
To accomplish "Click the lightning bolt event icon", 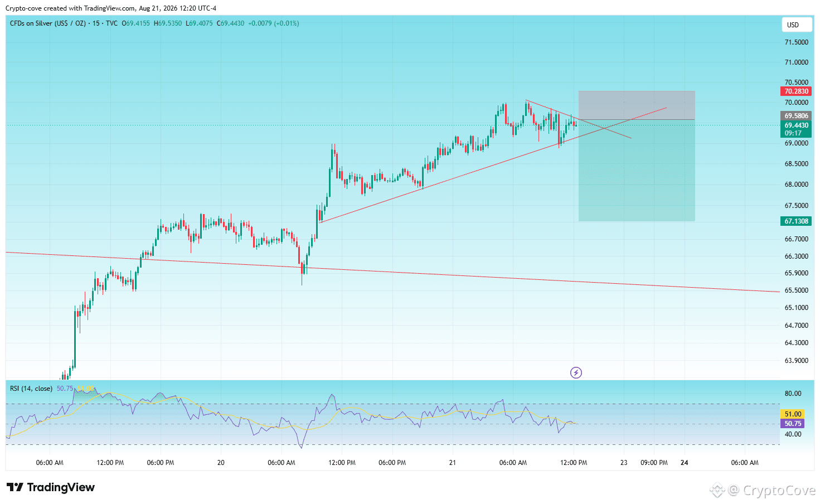I will pyautogui.click(x=576, y=372).
